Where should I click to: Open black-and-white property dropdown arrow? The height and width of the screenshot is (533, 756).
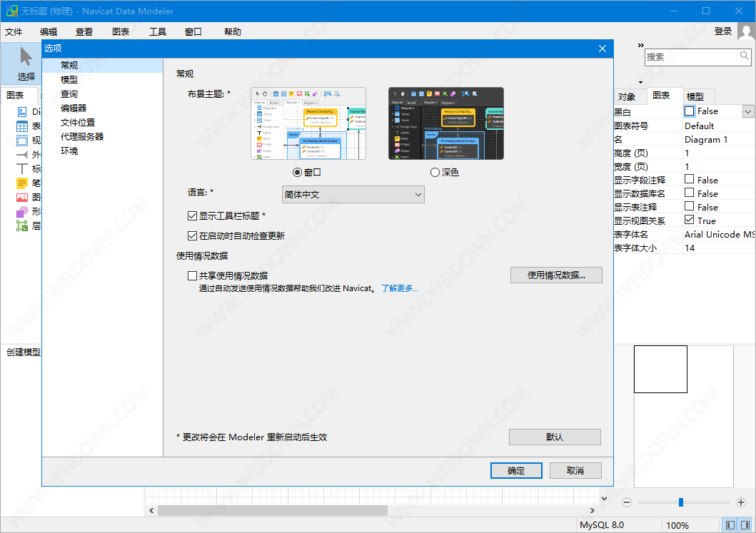pos(748,112)
